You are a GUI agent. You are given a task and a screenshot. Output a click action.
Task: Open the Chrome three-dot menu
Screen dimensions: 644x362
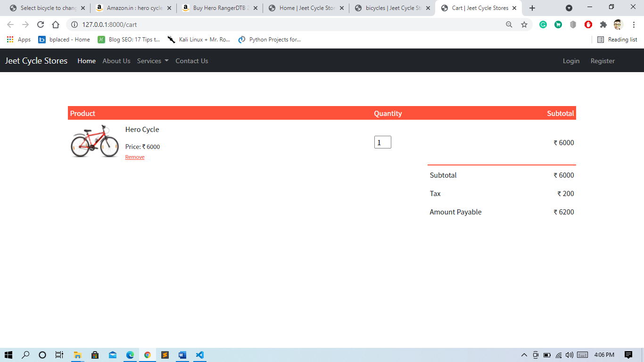633,25
